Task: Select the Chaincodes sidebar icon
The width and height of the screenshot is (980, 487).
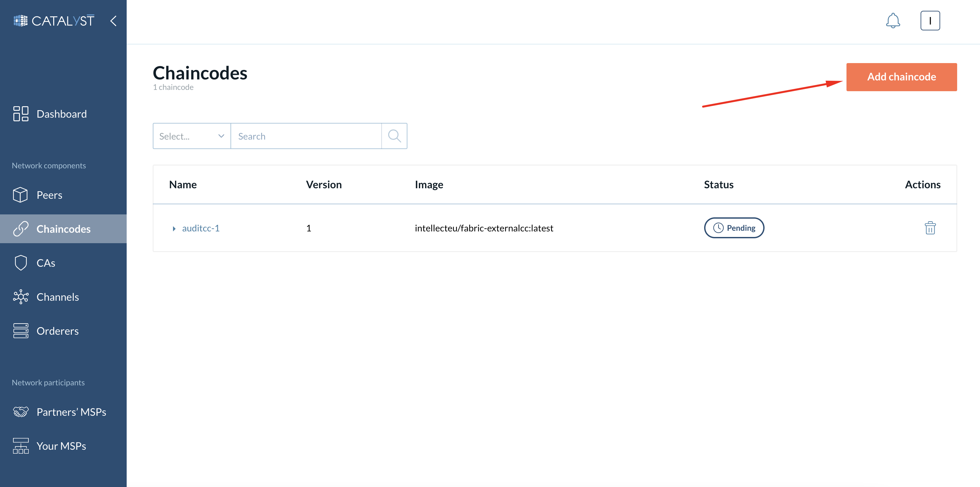Action: (21, 228)
